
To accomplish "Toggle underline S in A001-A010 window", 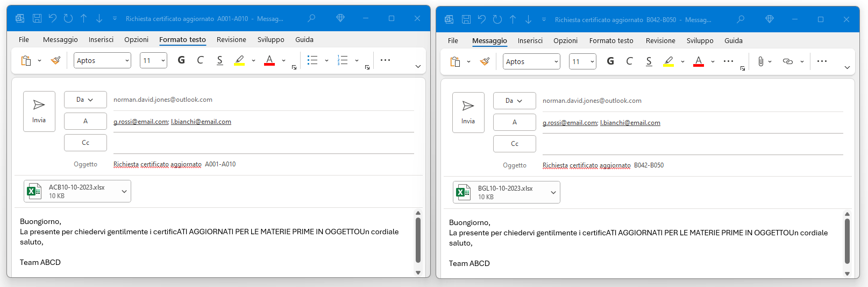I will click(x=219, y=60).
